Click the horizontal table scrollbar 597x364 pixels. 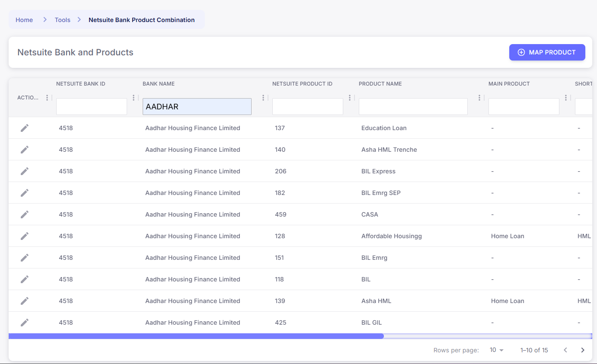tap(196, 336)
